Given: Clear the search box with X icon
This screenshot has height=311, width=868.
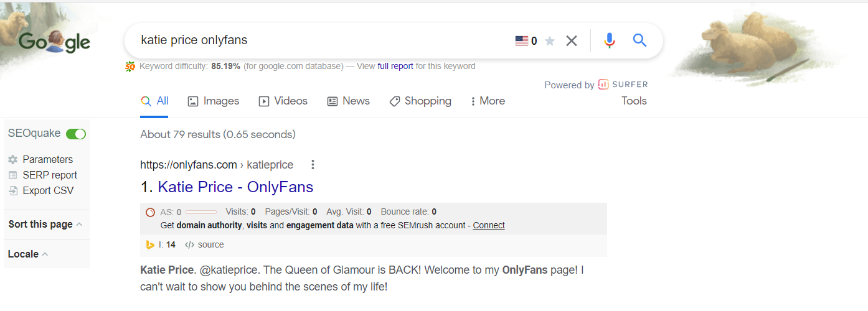Looking at the screenshot, I should pos(571,41).
